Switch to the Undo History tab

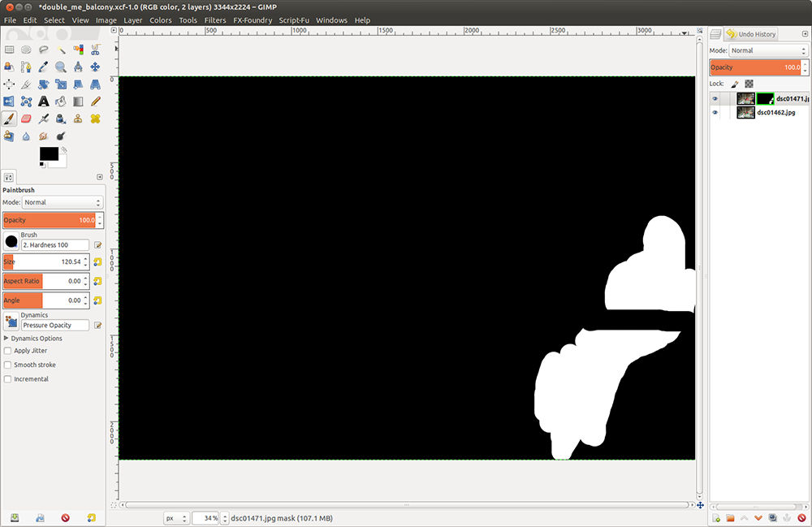pos(751,34)
